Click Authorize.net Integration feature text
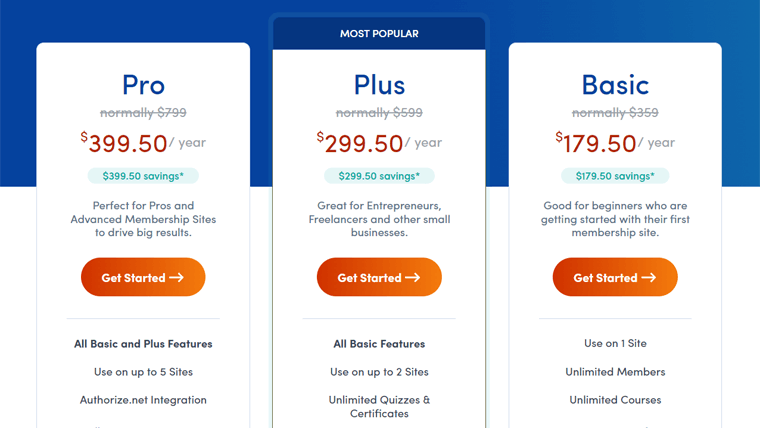Screen dimensions: 760x428 coord(143,400)
